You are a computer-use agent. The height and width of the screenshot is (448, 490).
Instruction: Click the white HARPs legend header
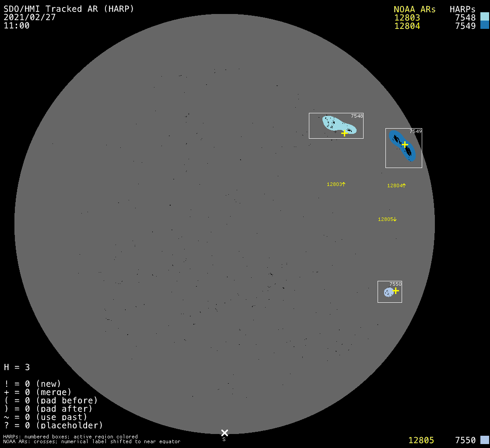(x=462, y=9)
